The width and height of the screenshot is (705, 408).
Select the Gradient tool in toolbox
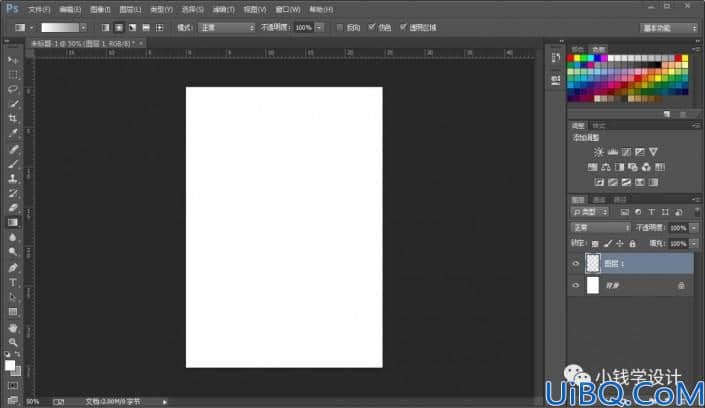(13, 222)
